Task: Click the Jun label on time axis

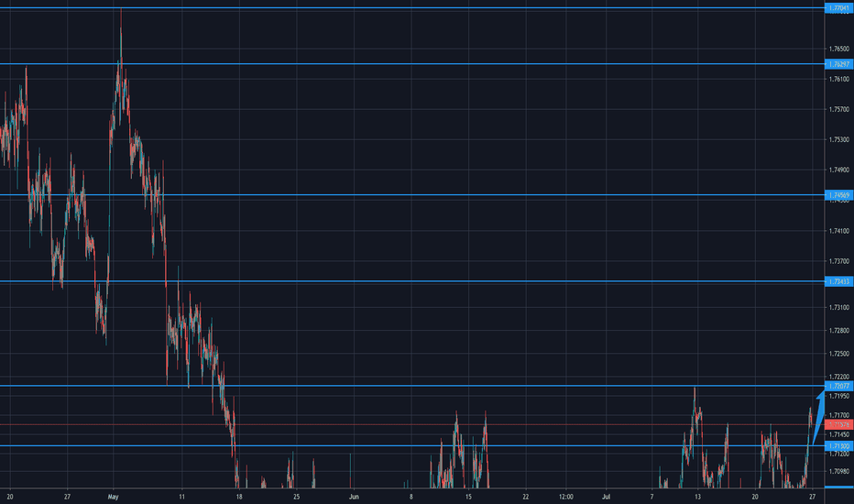Action: tap(354, 497)
